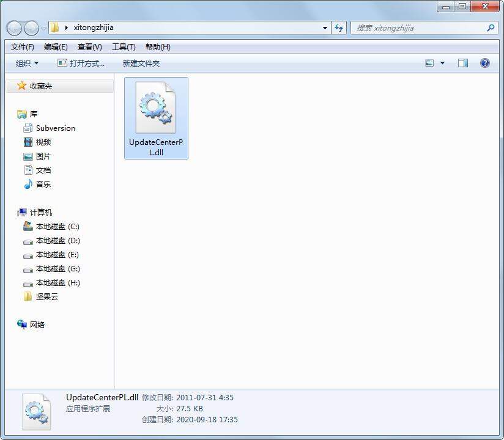
Task: Click the 组织 button
Action: 25,62
